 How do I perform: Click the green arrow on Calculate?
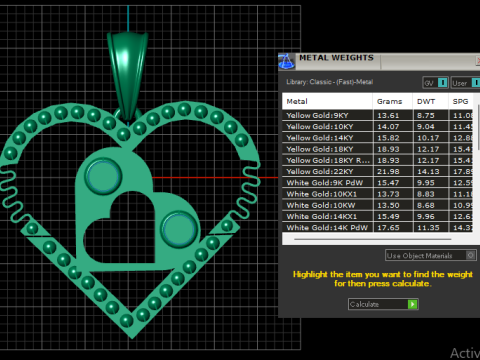pyautogui.click(x=412, y=304)
